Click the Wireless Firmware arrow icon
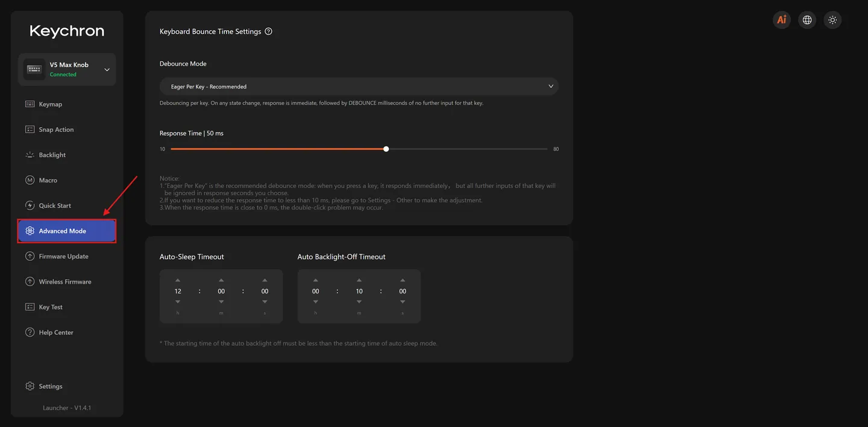868x427 pixels. pyautogui.click(x=30, y=281)
